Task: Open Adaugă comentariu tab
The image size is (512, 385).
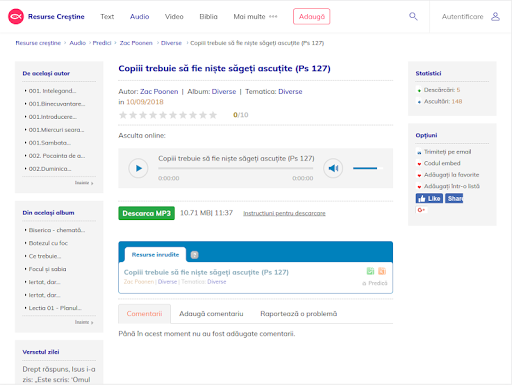Action: (x=211, y=314)
